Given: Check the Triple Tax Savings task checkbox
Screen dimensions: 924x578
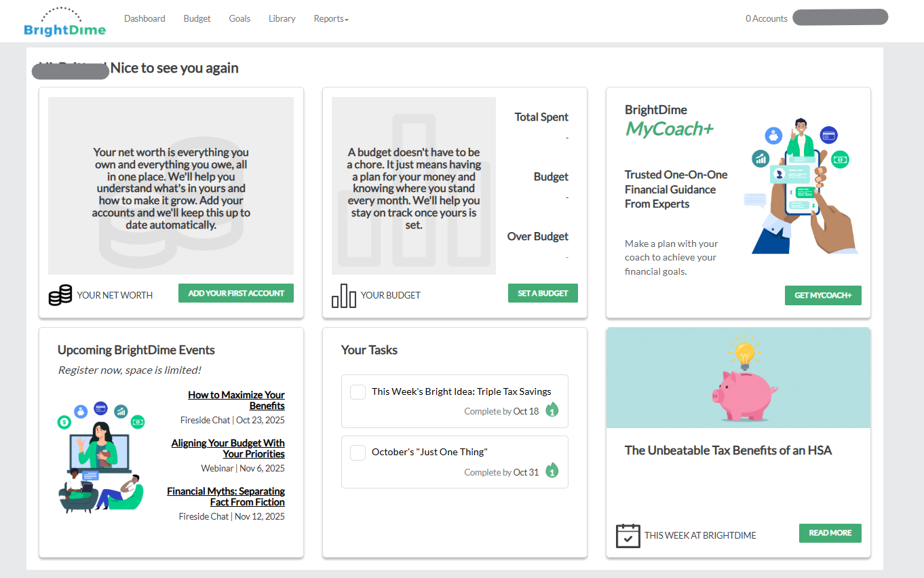Looking at the screenshot, I should [358, 392].
